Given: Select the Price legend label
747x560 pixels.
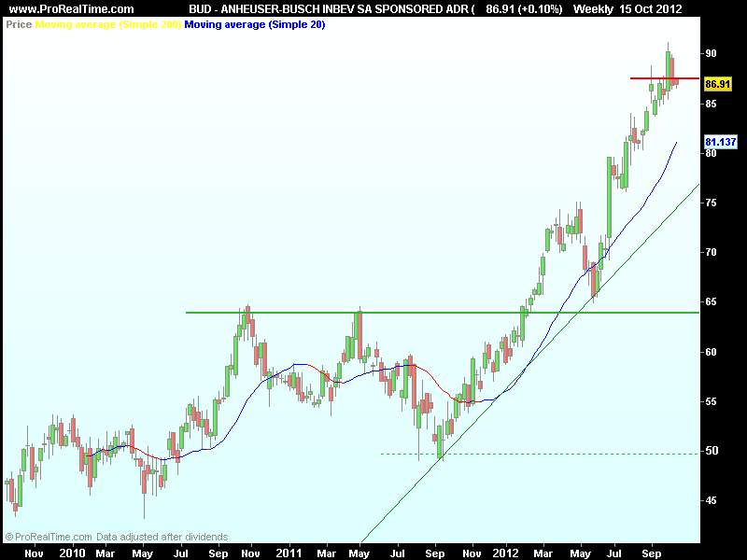Looking at the screenshot, I should 19,24.
